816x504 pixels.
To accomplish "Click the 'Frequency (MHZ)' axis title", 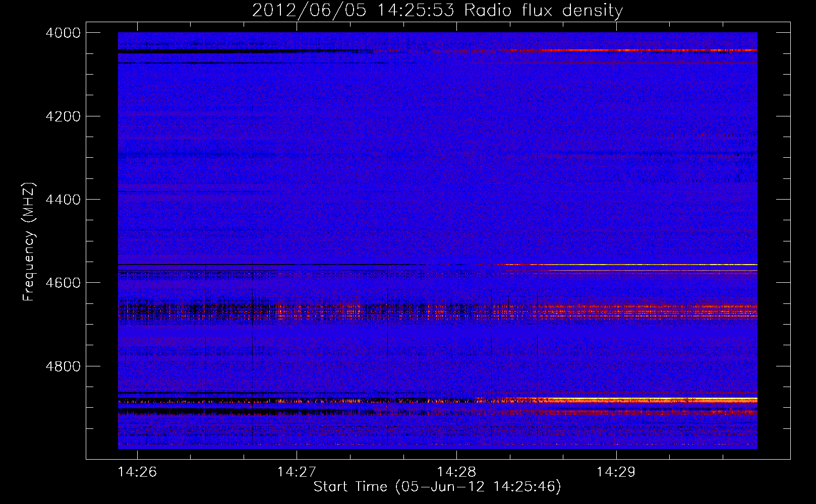I will coord(29,242).
